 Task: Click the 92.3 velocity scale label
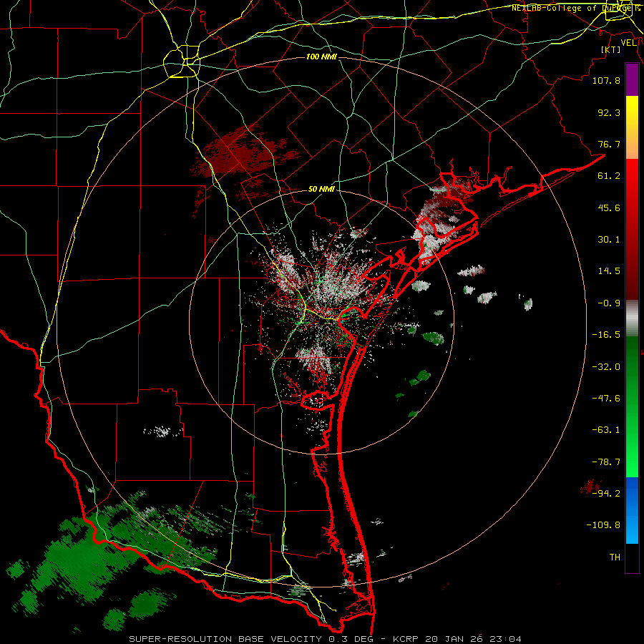click(x=609, y=112)
